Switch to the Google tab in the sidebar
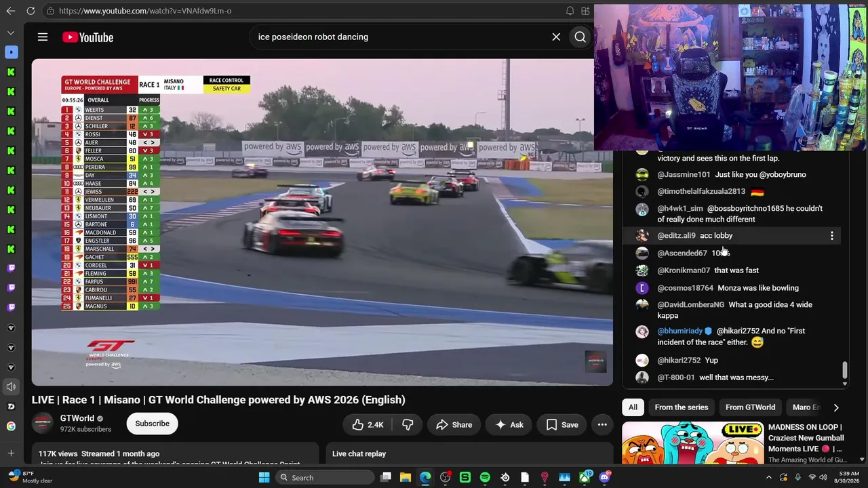Screen dimensions: 868x488 [11, 426]
